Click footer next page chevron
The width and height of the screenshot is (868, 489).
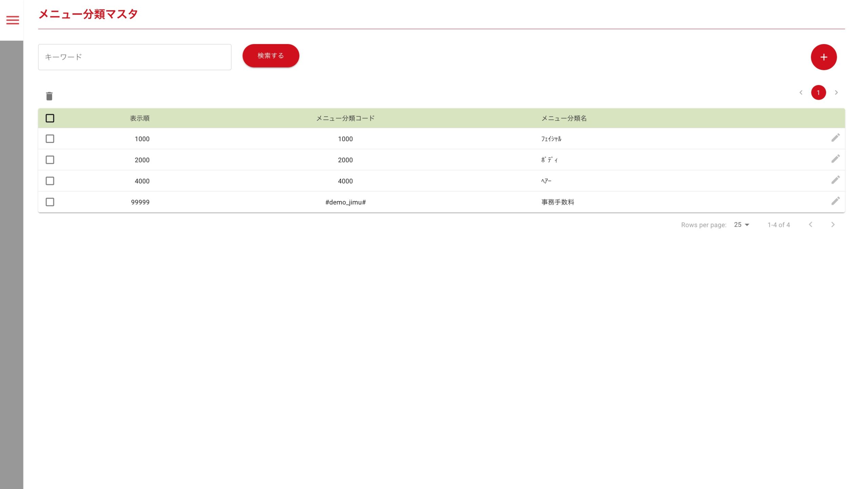tap(833, 225)
